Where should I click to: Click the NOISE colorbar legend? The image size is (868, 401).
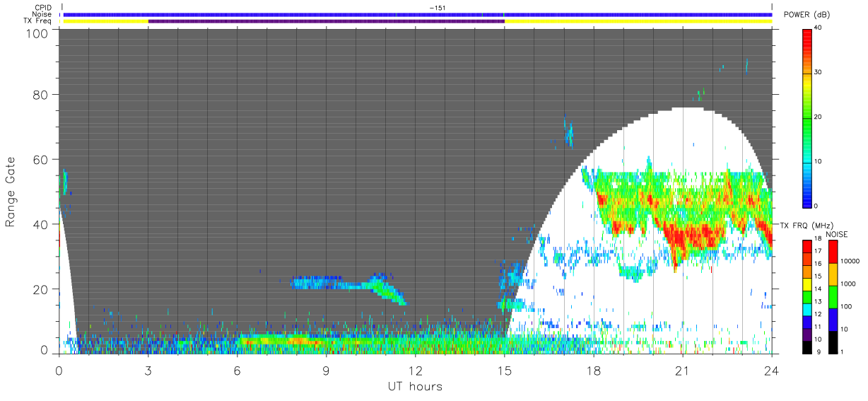click(x=833, y=297)
